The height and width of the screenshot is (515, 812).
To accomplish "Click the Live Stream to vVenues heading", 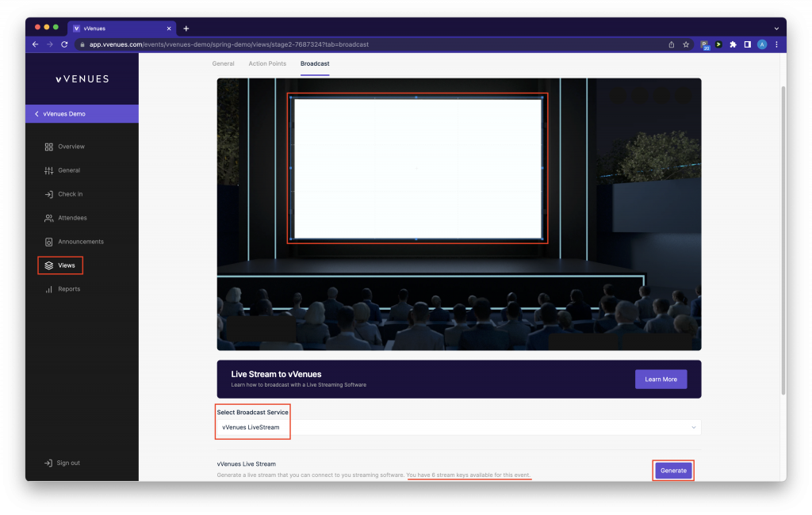I will pos(276,374).
